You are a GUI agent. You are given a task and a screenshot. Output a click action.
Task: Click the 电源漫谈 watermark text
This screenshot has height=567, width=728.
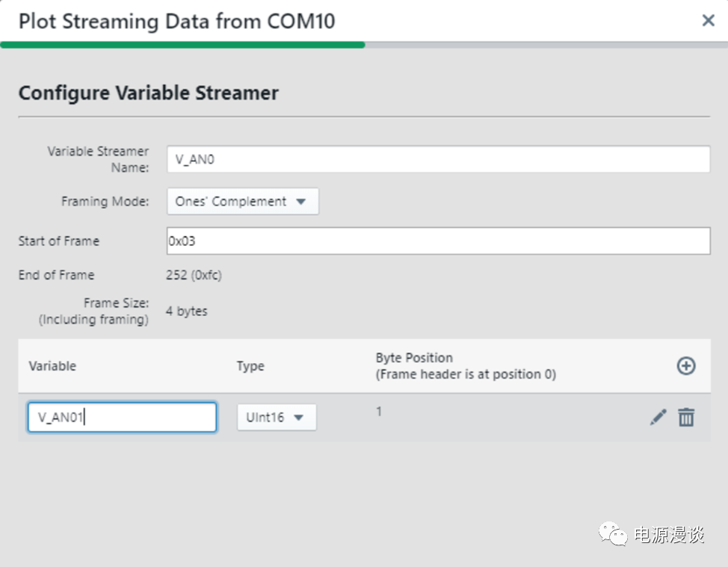coord(669,535)
